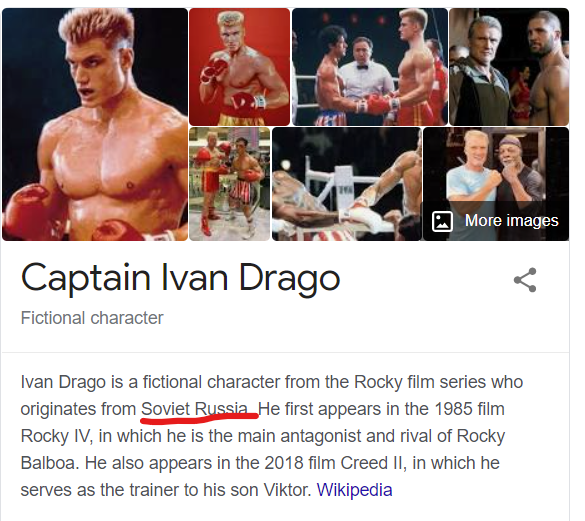Click the name Viktor in the description
585x521 pixels.
coord(286,490)
